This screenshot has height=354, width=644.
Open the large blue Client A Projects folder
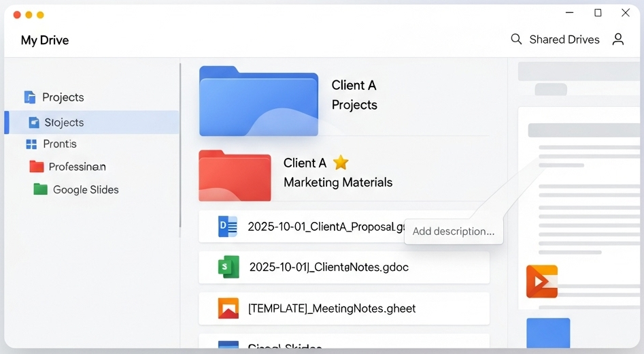(x=258, y=101)
